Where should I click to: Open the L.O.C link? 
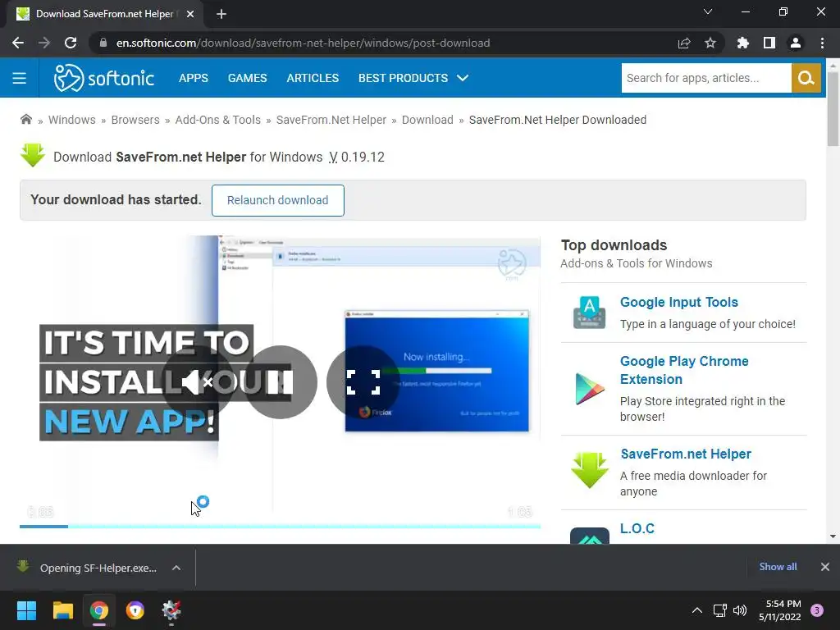point(637,529)
